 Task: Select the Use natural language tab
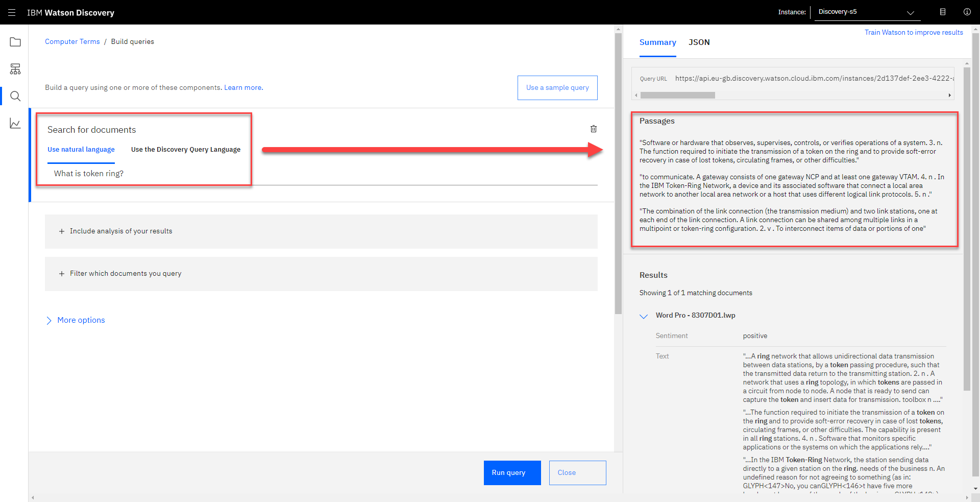81,150
